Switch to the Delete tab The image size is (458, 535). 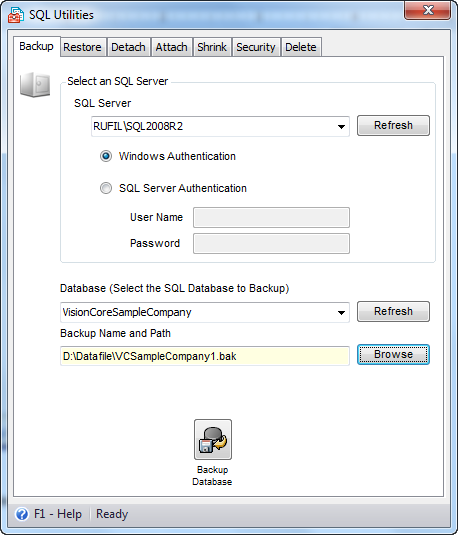(x=301, y=47)
